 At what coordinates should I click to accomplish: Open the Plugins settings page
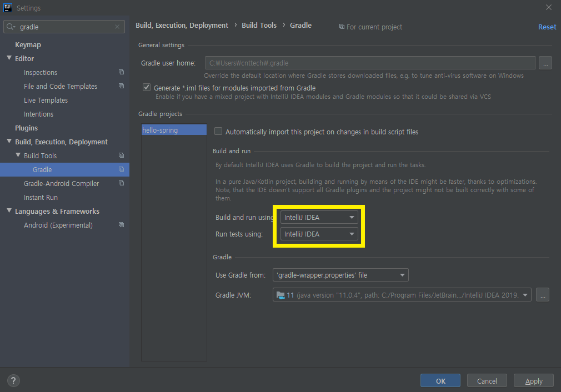click(26, 128)
